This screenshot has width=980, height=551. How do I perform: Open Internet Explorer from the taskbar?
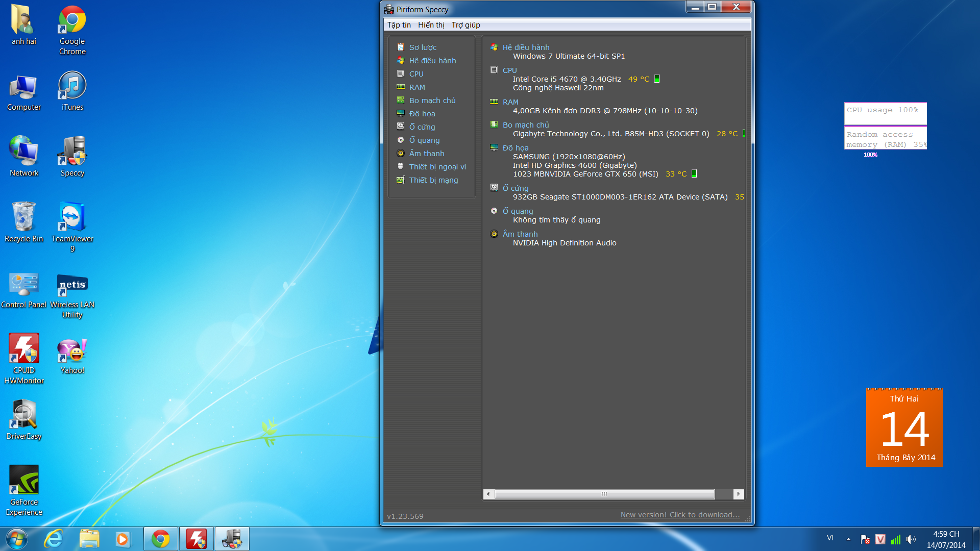(x=53, y=539)
